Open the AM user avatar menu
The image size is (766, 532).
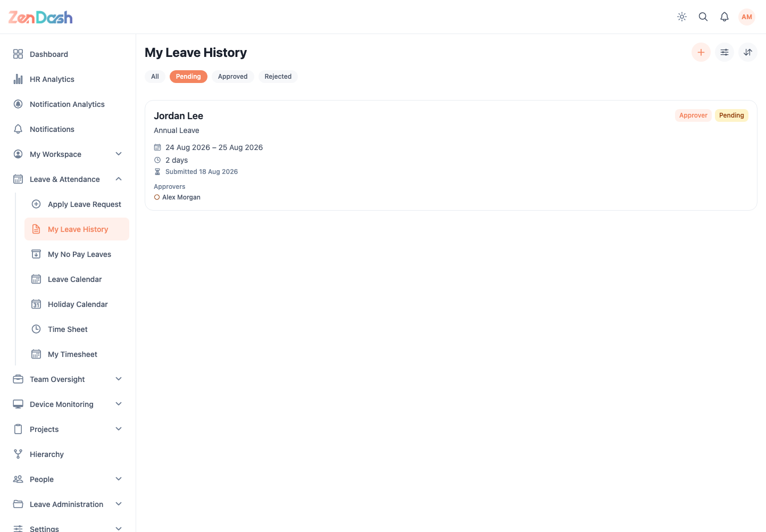(x=747, y=17)
